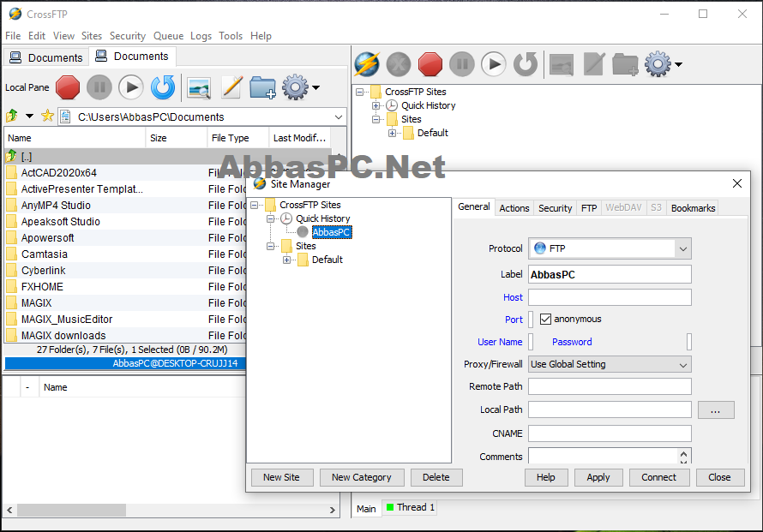This screenshot has height=532, width=763.
Task: Click the greyed New Folder icon in remote toolbar
Action: [625, 64]
